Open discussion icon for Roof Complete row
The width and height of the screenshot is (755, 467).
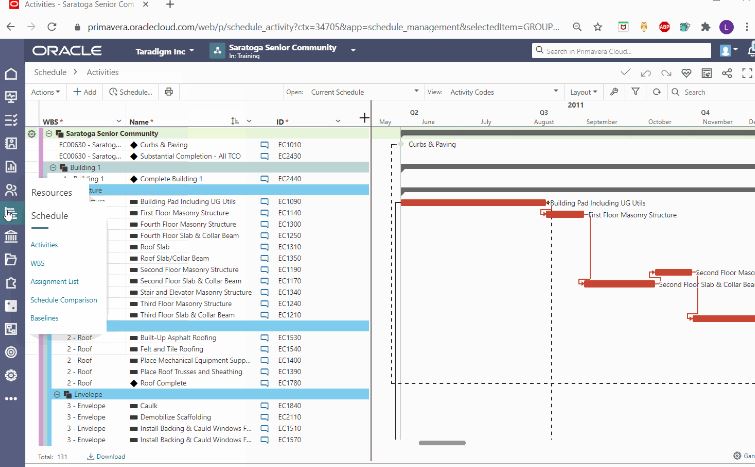coord(264,383)
